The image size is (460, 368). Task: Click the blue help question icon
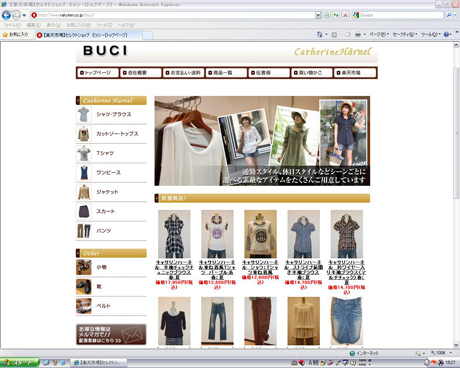click(447, 34)
